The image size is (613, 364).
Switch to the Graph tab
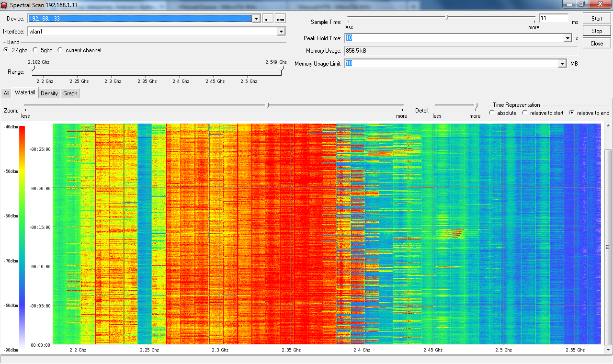pos(70,93)
